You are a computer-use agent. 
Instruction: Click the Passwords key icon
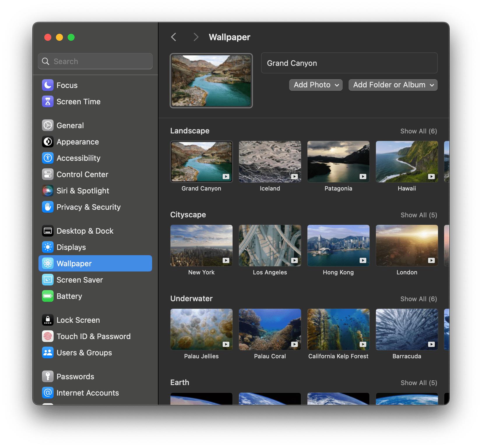[48, 376]
